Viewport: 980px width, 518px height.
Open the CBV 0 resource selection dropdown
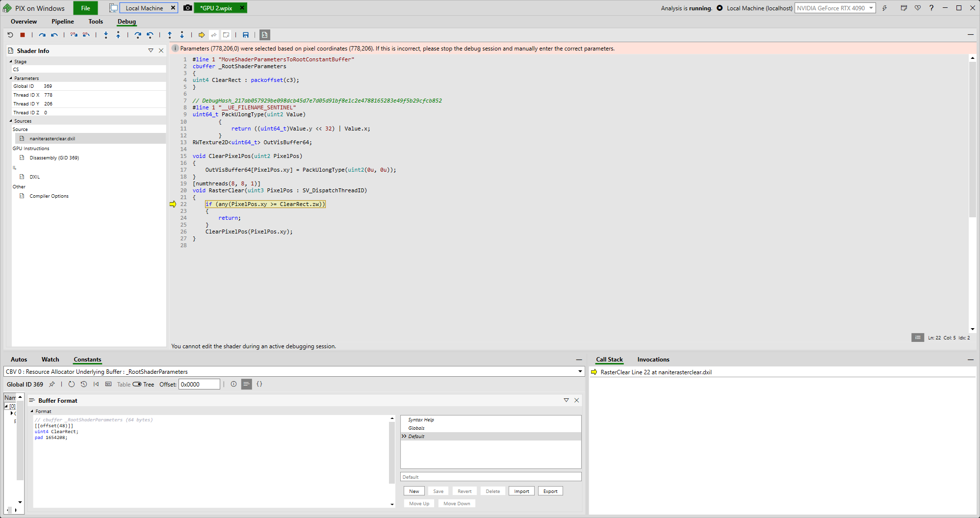pyautogui.click(x=294, y=371)
